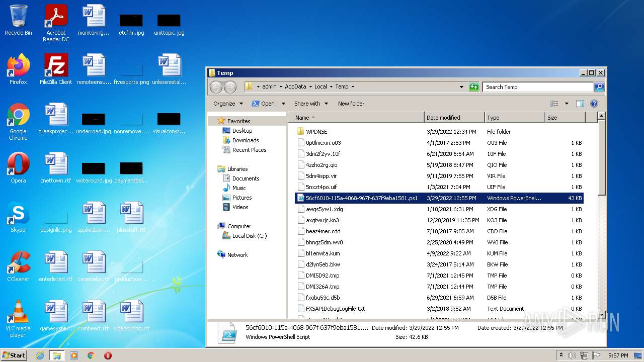644x362 pixels.
Task: Click New folder in the toolbar
Action: [351, 104]
